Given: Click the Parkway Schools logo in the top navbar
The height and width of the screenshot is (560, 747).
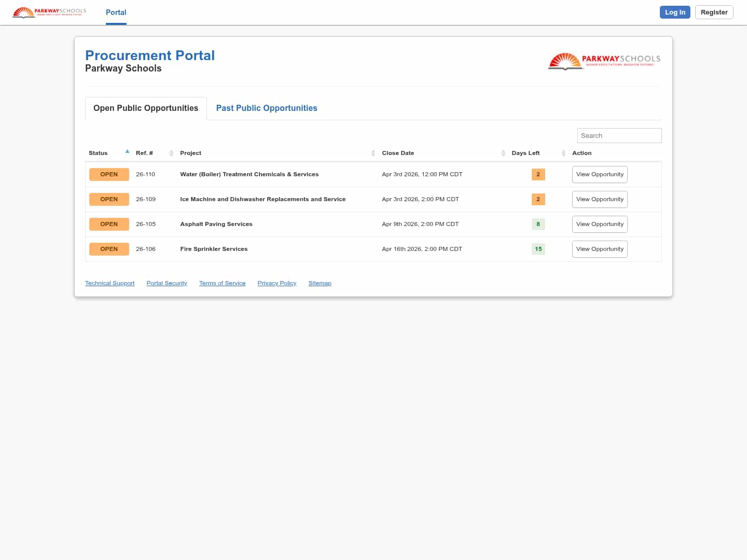Looking at the screenshot, I should tap(49, 12).
